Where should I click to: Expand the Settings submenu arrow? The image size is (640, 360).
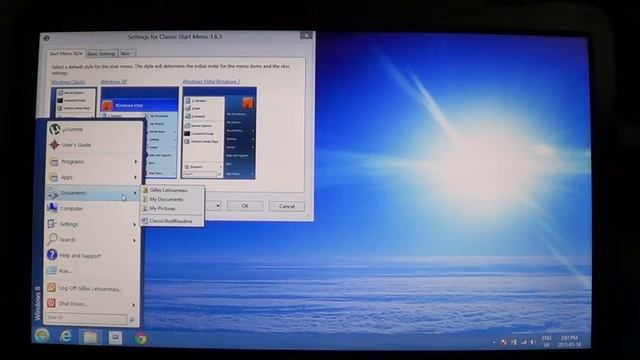134,224
